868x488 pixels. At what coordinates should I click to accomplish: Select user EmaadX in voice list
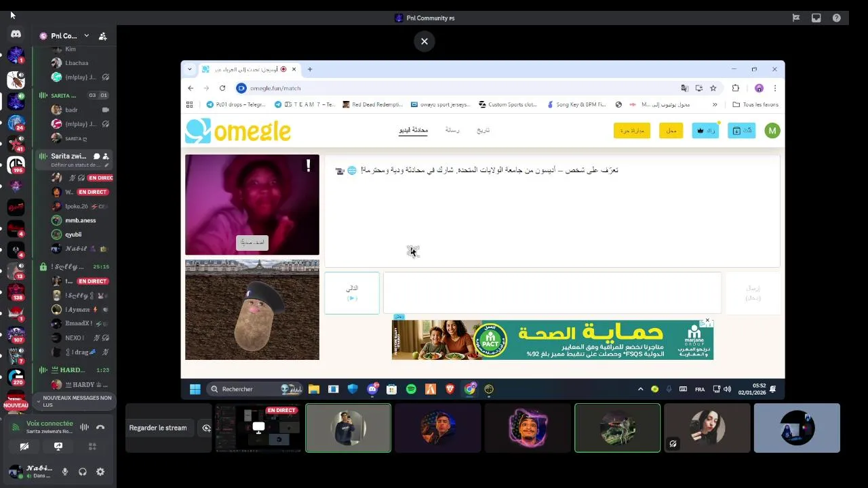tap(80, 323)
